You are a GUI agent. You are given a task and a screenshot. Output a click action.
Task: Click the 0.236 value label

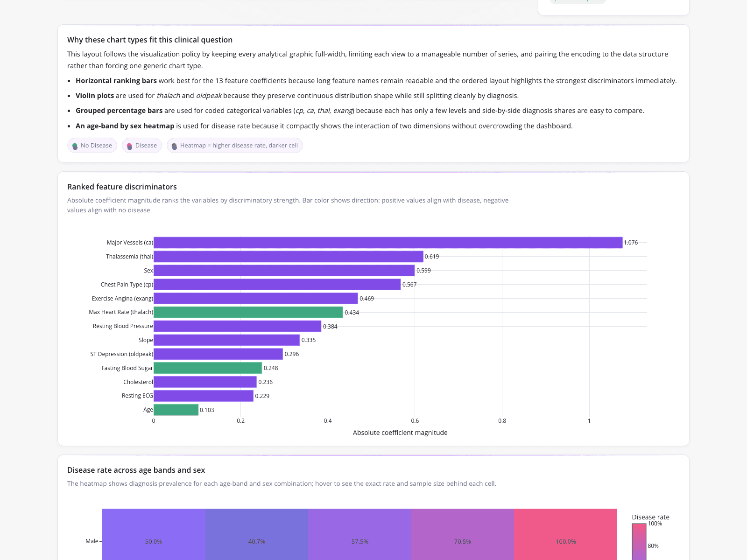pyautogui.click(x=266, y=382)
